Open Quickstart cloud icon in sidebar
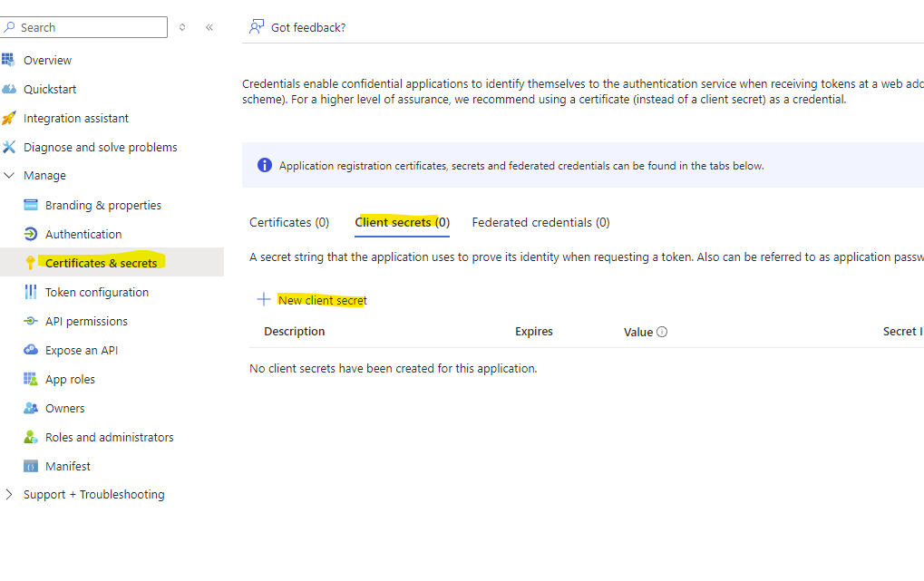This screenshot has height=581, width=924. 9,89
